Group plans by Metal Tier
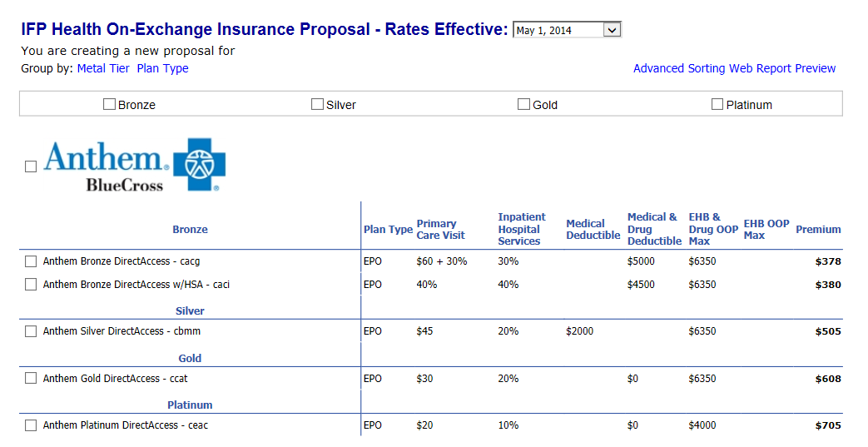 [103, 68]
